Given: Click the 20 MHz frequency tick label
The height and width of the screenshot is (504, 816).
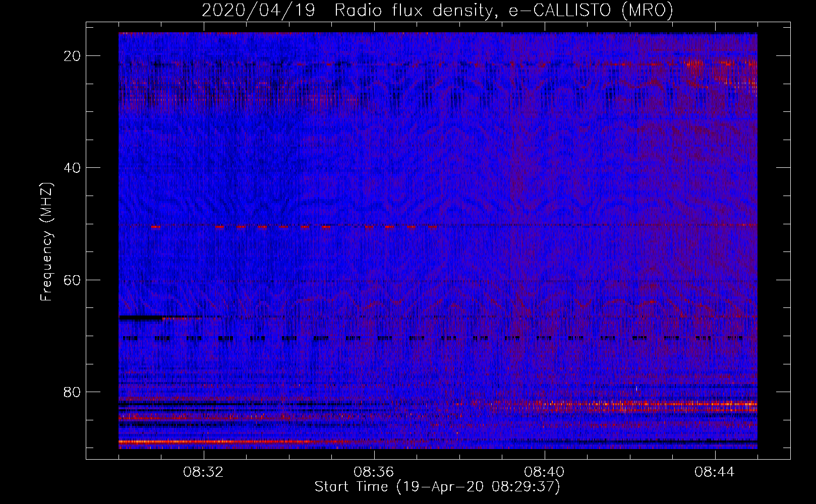Looking at the screenshot, I should coord(72,56).
